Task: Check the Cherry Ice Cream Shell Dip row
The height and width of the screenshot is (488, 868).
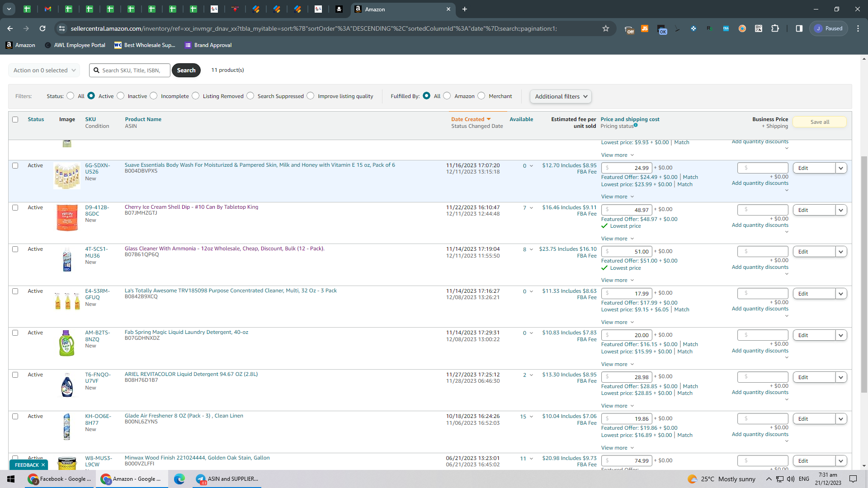Action: coord(15,208)
